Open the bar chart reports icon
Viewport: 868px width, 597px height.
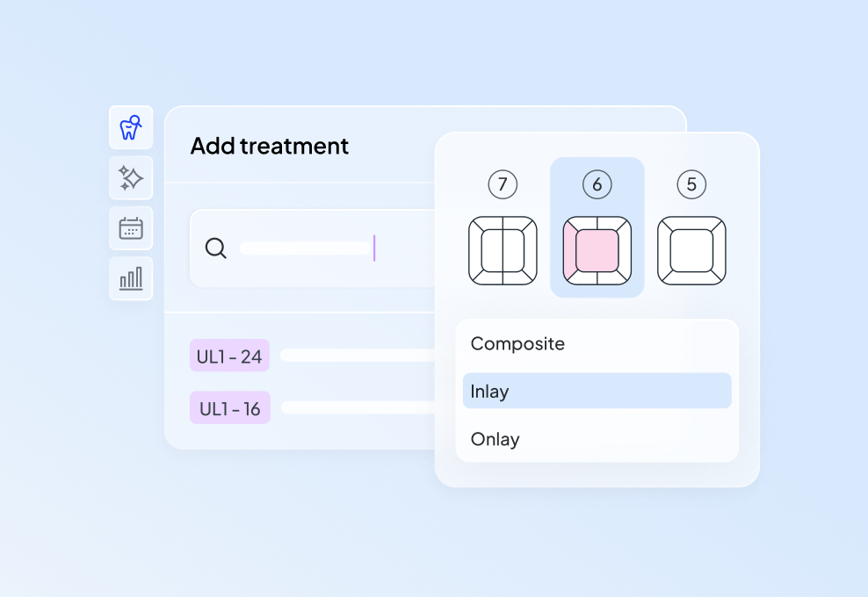coord(131,279)
